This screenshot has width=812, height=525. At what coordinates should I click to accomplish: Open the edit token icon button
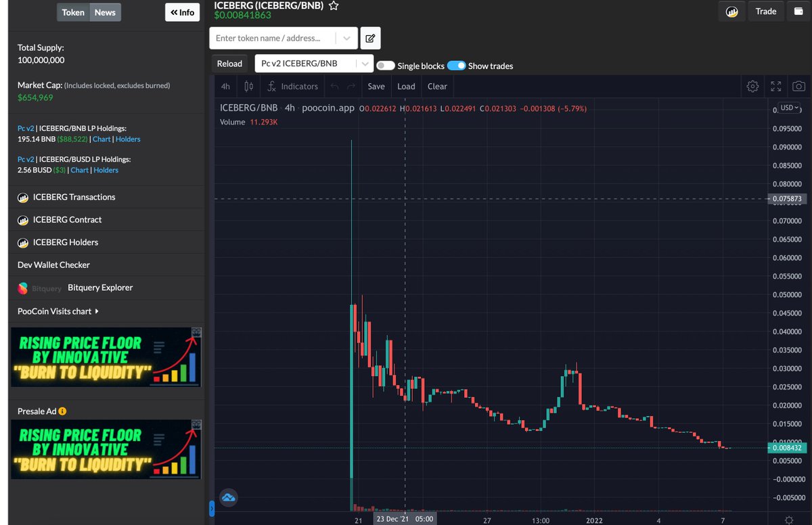click(370, 39)
